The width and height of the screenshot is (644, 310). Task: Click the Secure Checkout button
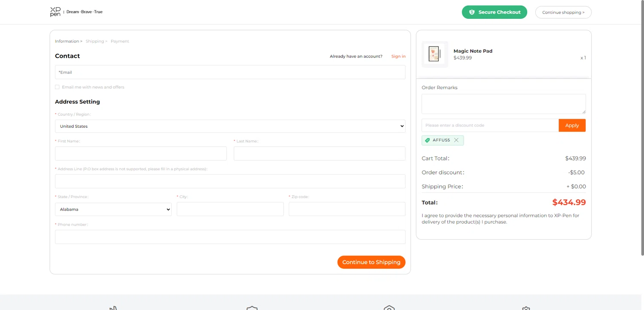494,12
